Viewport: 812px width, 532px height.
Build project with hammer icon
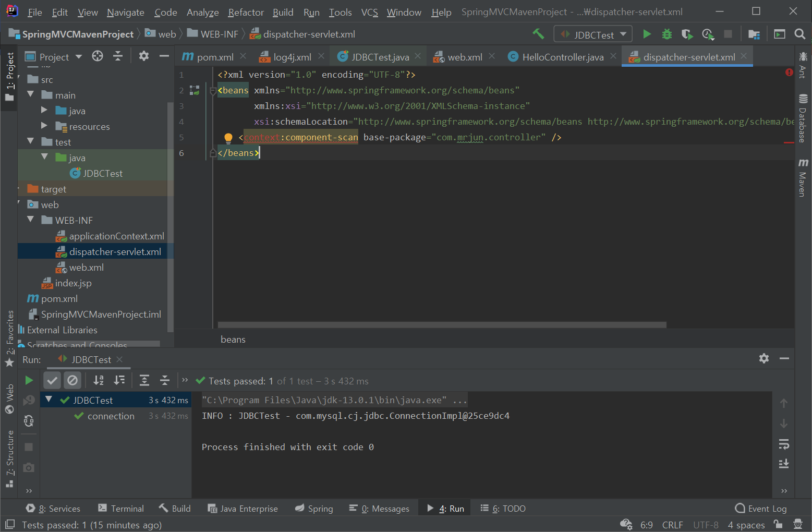(x=538, y=34)
